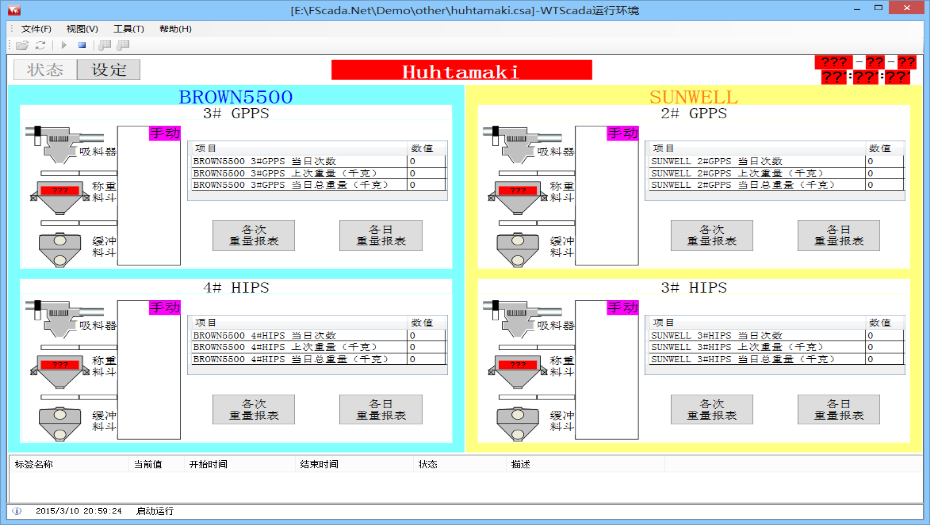Select row BROWN5500 3#GPPS 当日总重量（千克）

coord(319,185)
